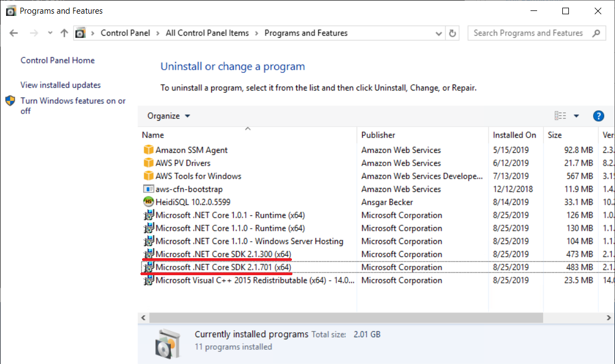The width and height of the screenshot is (615, 364).
Task: Click the .NET Core SDK 2.1.701 icon
Action: click(x=148, y=267)
